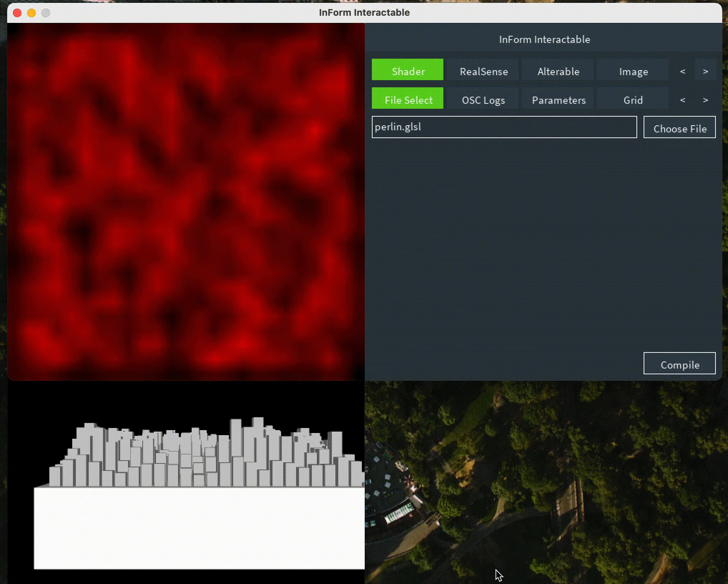
Task: Select the Image mode tab
Action: click(633, 71)
